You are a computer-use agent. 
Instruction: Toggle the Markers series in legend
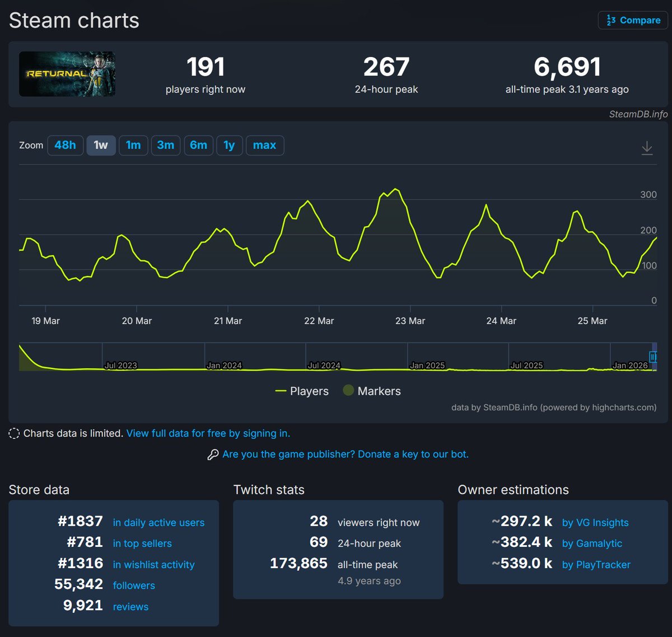coord(372,391)
